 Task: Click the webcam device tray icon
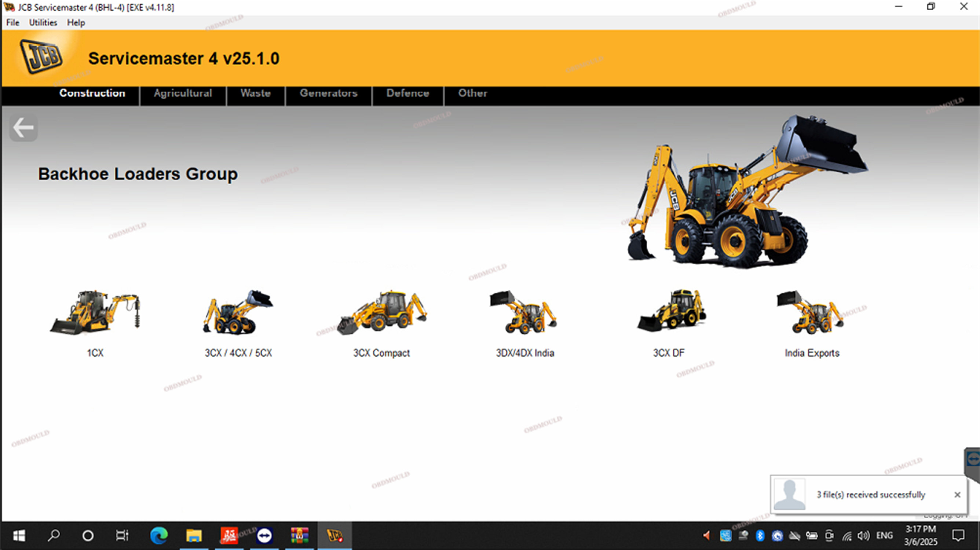(743, 536)
